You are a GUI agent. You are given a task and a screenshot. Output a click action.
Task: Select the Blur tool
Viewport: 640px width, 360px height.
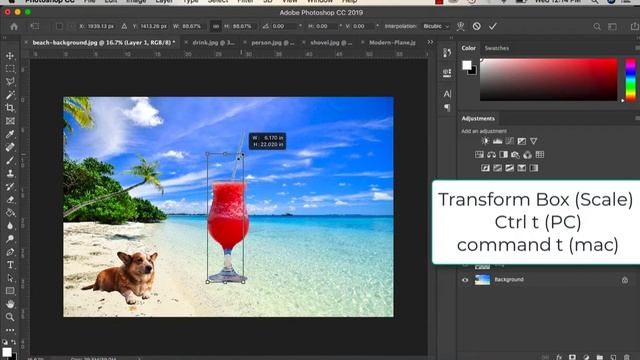(x=10, y=226)
